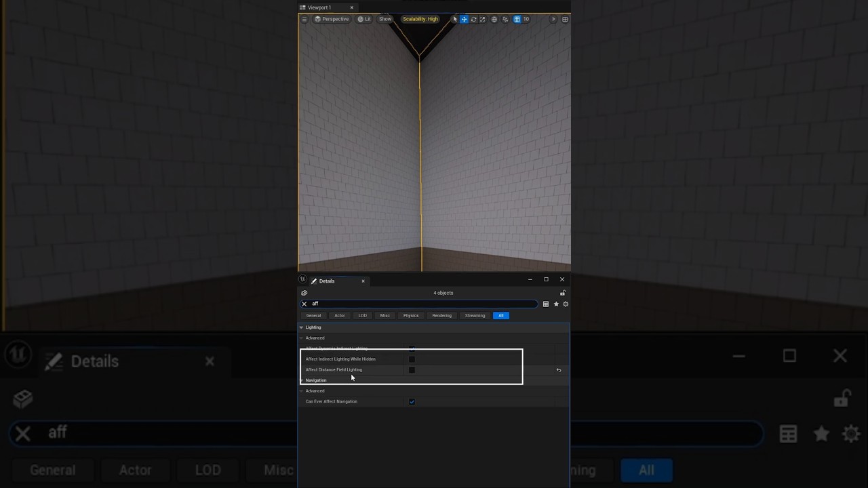This screenshot has height=488, width=868.
Task: Select the Misc category filter
Action: point(385,315)
